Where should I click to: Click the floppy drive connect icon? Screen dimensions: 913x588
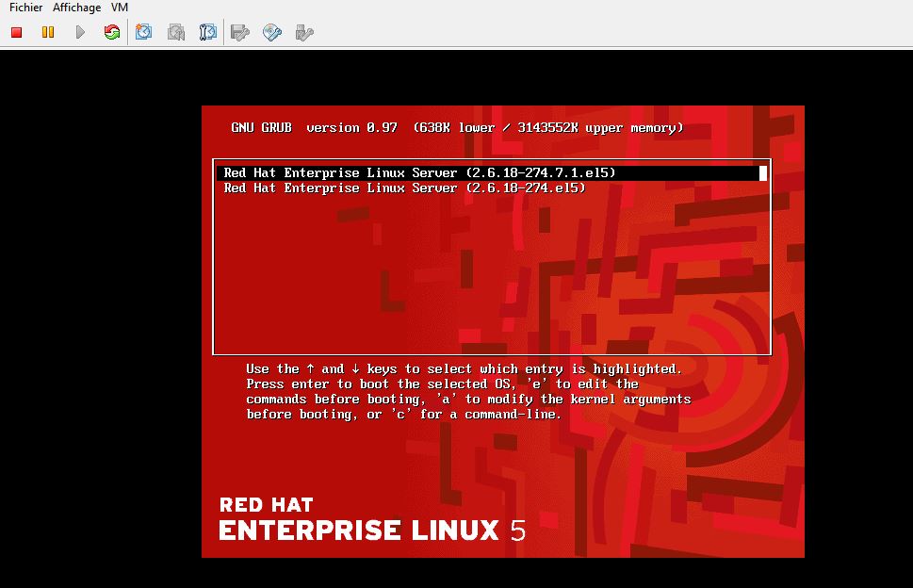click(240, 32)
